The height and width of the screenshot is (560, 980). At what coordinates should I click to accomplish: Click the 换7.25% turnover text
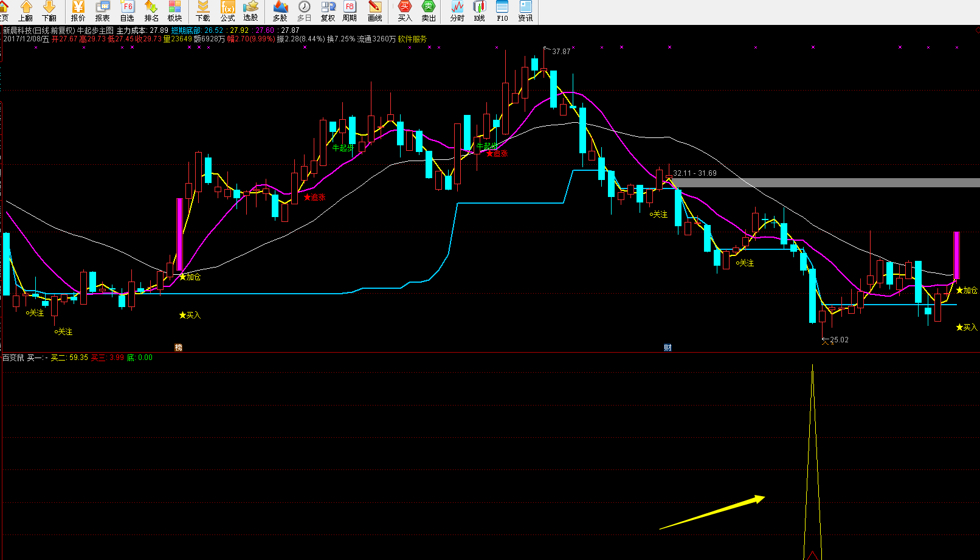(341, 39)
